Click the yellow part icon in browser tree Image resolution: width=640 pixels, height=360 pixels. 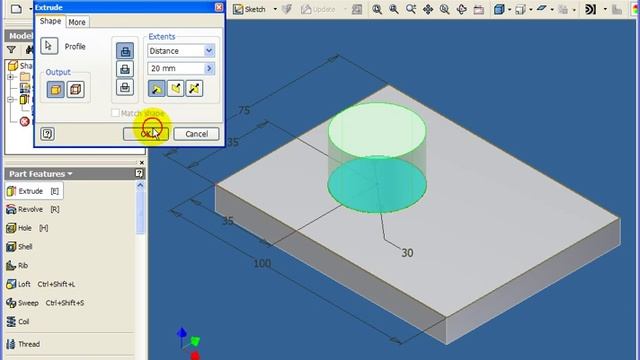click(13, 65)
